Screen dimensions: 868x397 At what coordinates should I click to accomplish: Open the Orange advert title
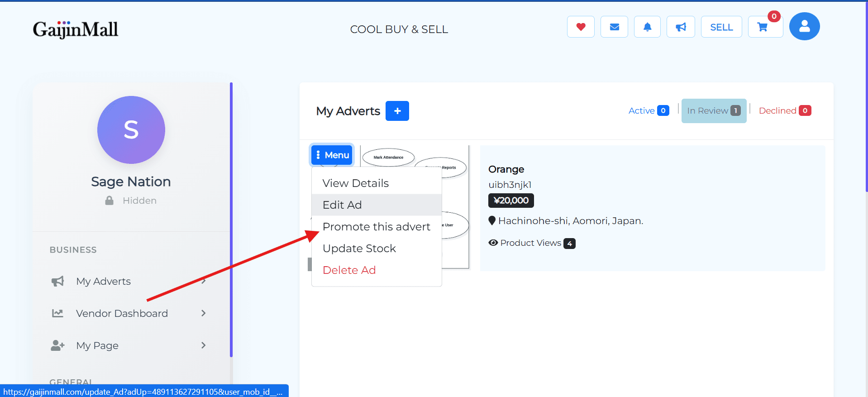(x=506, y=169)
